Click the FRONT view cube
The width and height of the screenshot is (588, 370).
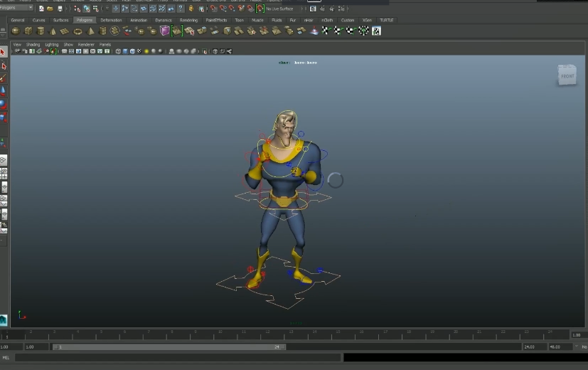click(x=567, y=75)
